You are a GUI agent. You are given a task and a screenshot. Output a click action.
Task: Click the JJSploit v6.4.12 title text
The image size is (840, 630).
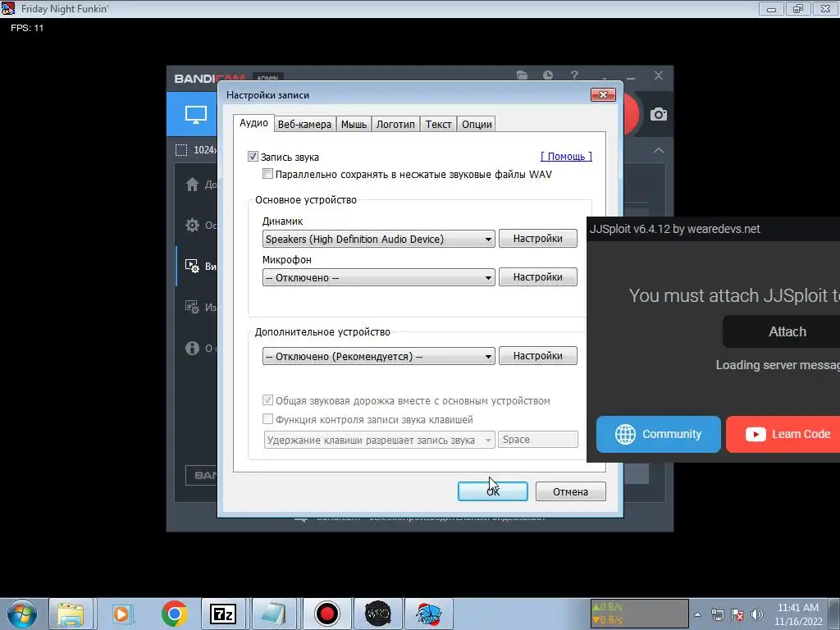click(x=674, y=229)
